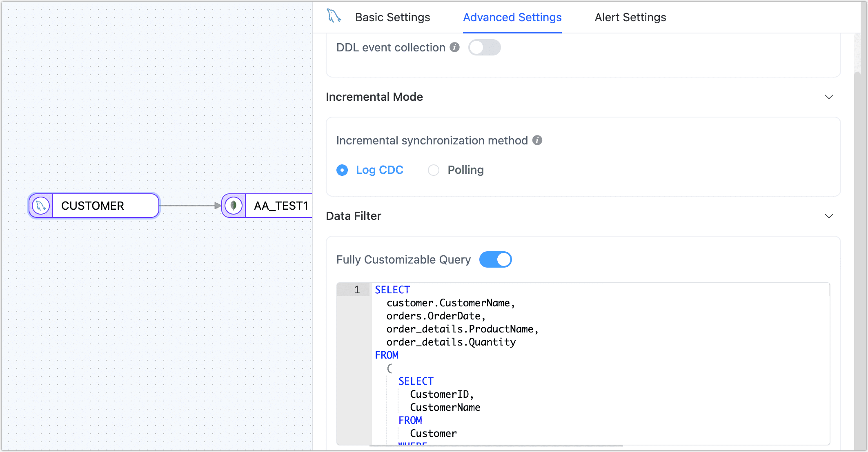Click the connection arrow between CUSTOMER and AA_TEST1
Screen dimensions: 868x452
pos(190,206)
